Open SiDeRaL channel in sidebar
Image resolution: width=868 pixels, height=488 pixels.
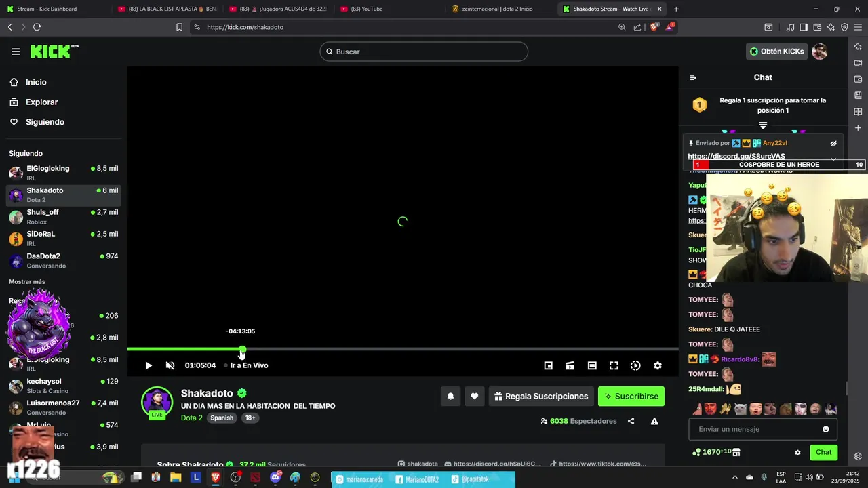pyautogui.click(x=64, y=239)
